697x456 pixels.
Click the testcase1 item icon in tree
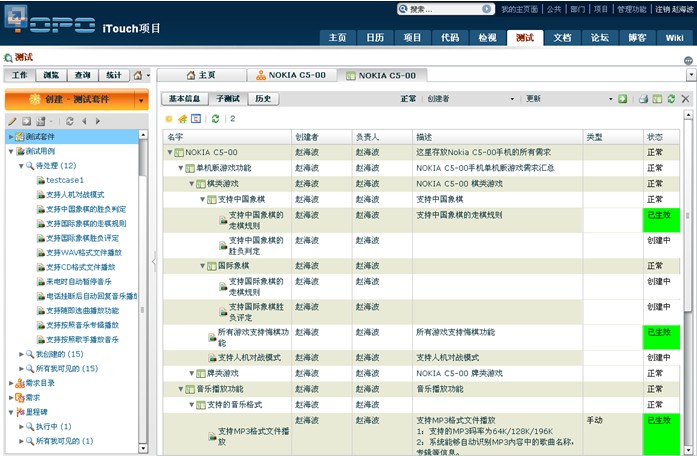(x=41, y=180)
